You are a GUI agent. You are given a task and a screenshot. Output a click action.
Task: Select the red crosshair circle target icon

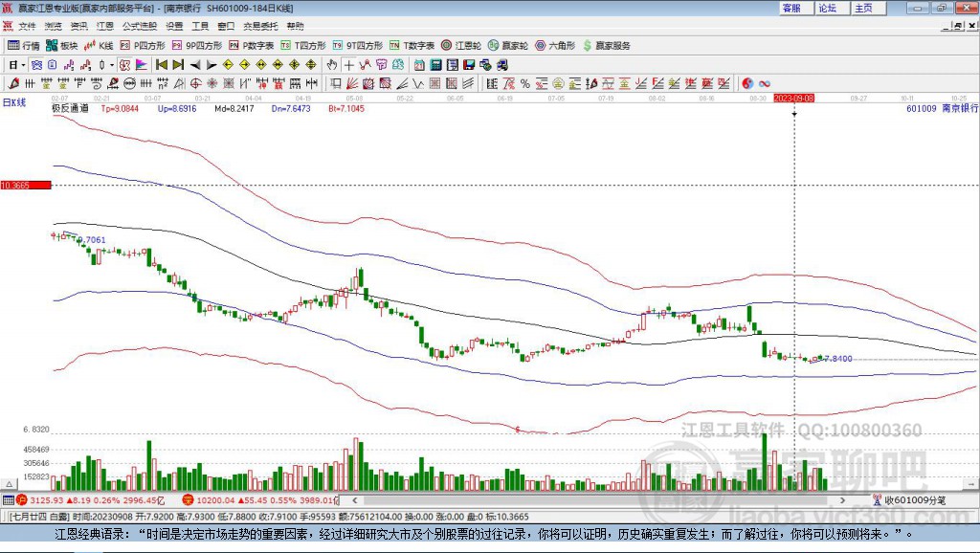click(195, 83)
